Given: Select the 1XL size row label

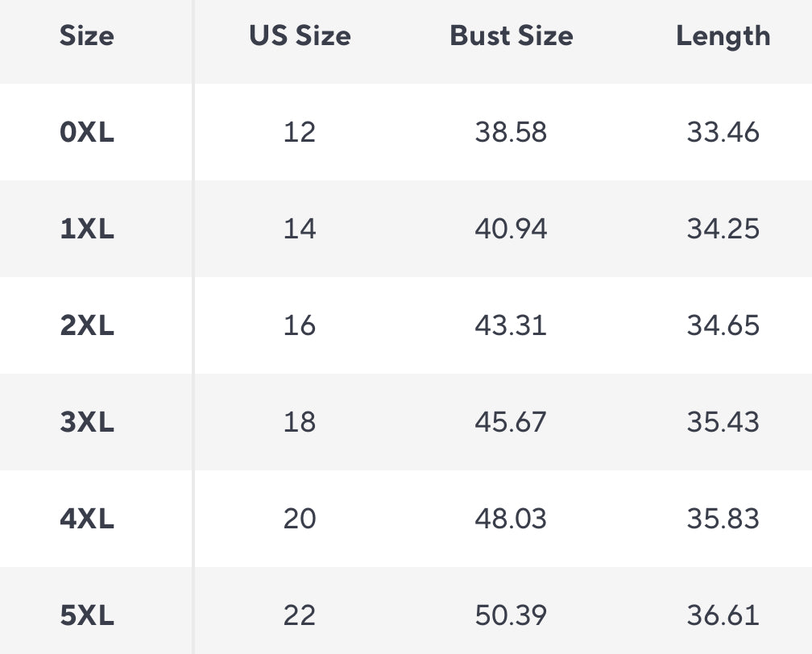Looking at the screenshot, I should tap(87, 229).
